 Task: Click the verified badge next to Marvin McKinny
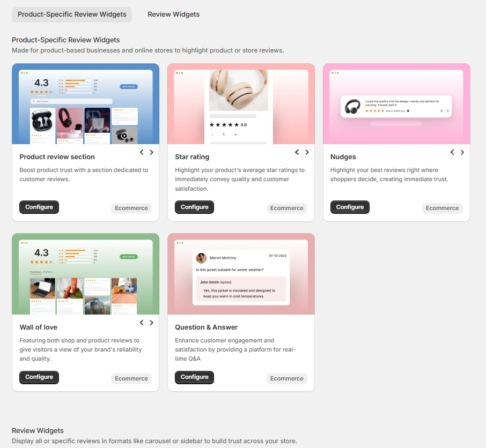(408, 111)
